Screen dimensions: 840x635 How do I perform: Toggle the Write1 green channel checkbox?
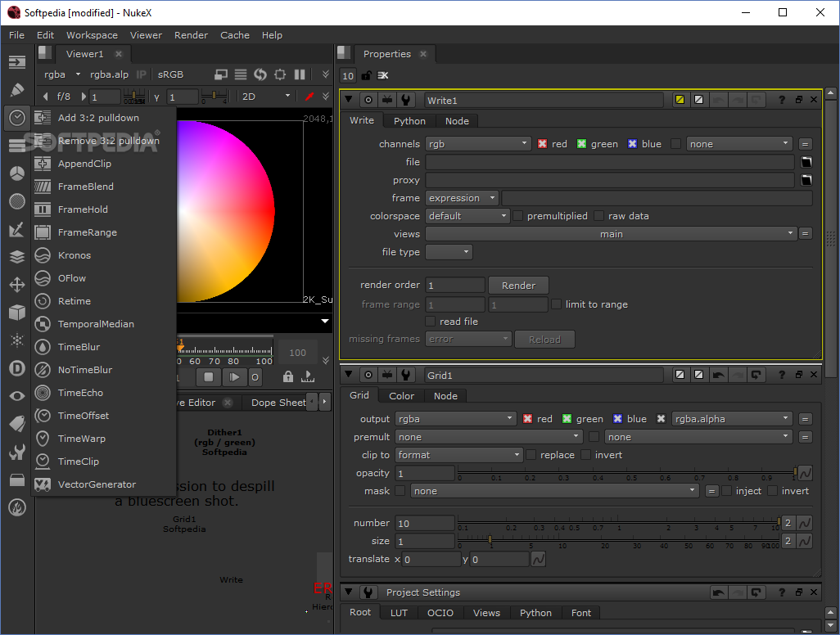(x=581, y=144)
